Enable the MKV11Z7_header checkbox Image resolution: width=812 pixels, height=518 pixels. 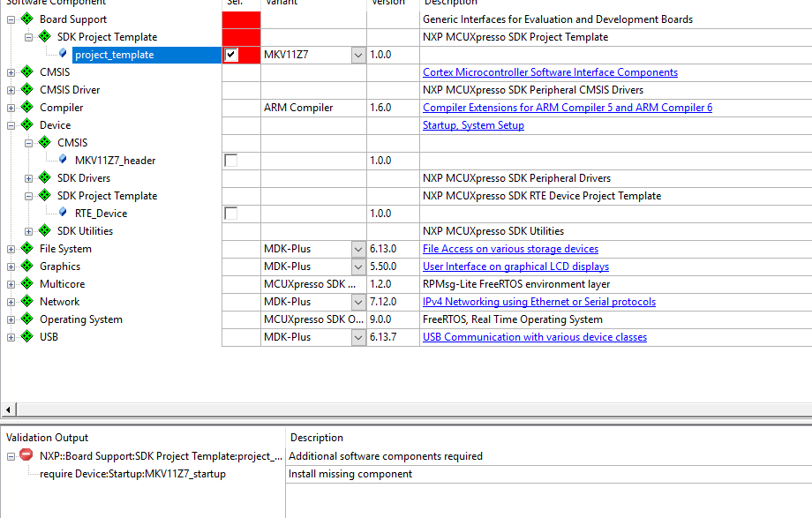click(231, 161)
